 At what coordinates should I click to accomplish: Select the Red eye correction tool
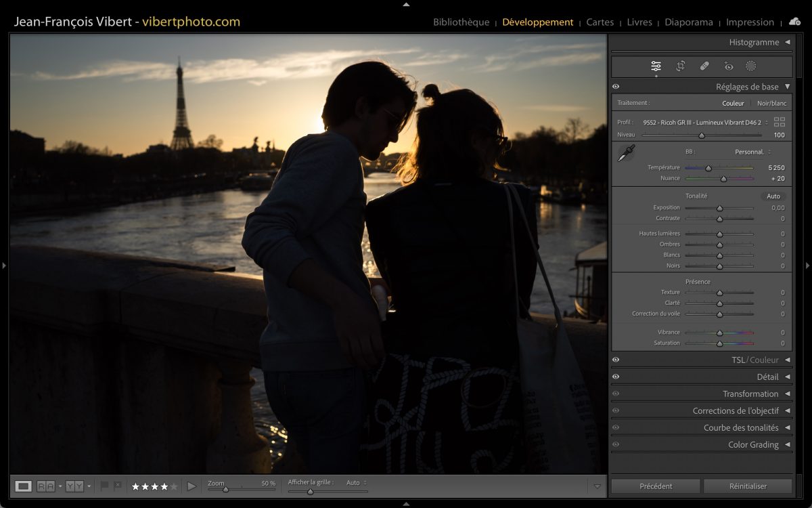point(728,66)
